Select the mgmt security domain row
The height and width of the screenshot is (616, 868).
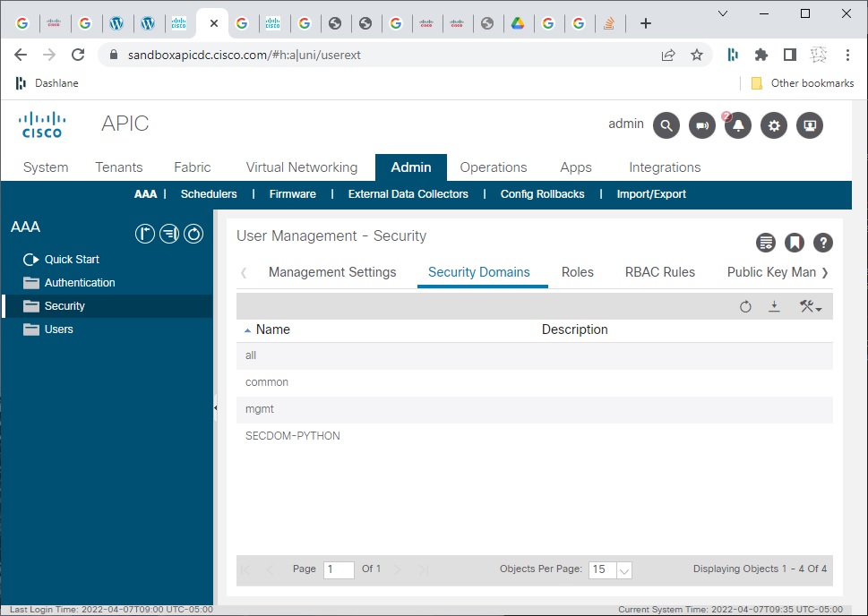[534, 409]
